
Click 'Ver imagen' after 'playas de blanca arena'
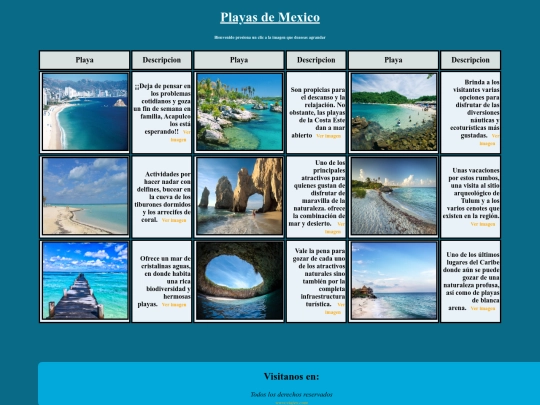click(483, 308)
